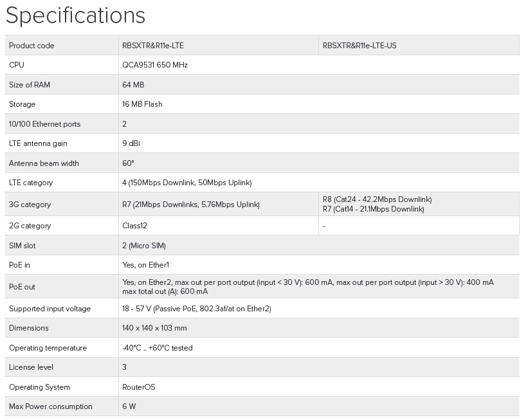
Task: Click the QCA9531 650 MHz CPU value
Action: pyautogui.click(x=155, y=65)
